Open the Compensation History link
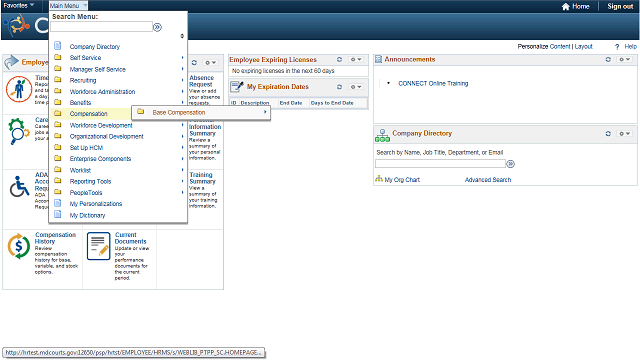Viewport: 640px width, 360px height. [56, 238]
